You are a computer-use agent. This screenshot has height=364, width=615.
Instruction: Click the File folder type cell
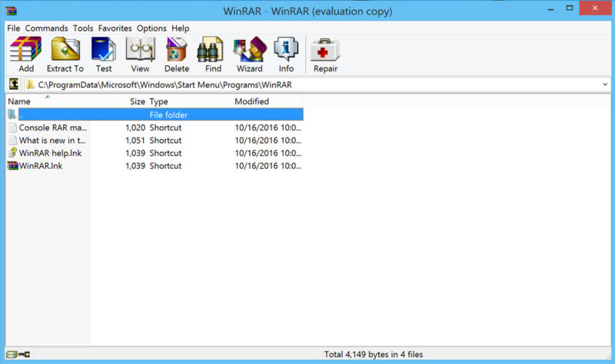pyautogui.click(x=168, y=114)
